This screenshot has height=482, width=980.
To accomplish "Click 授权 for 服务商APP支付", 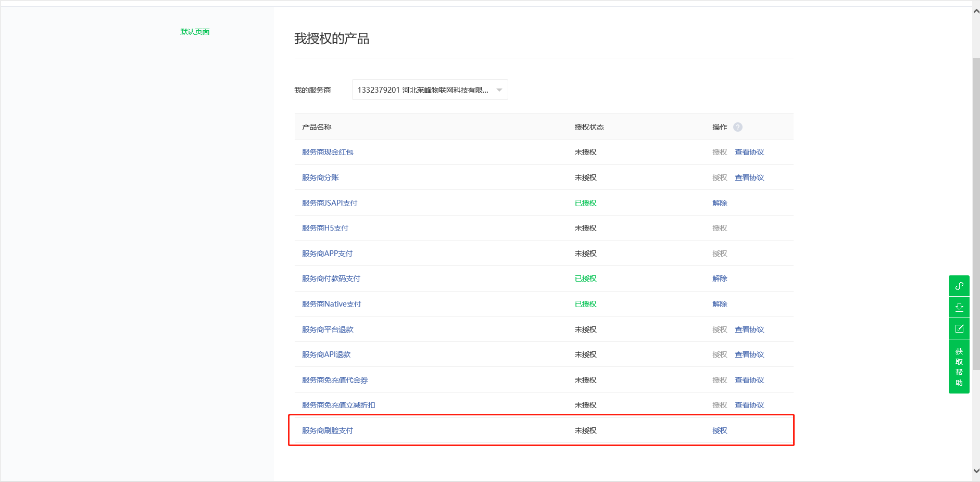I will coord(720,253).
